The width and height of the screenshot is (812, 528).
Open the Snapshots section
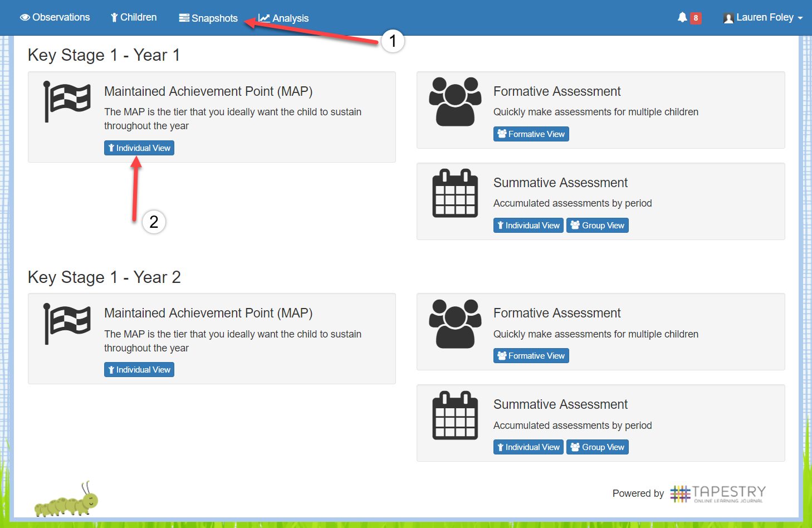[208, 18]
